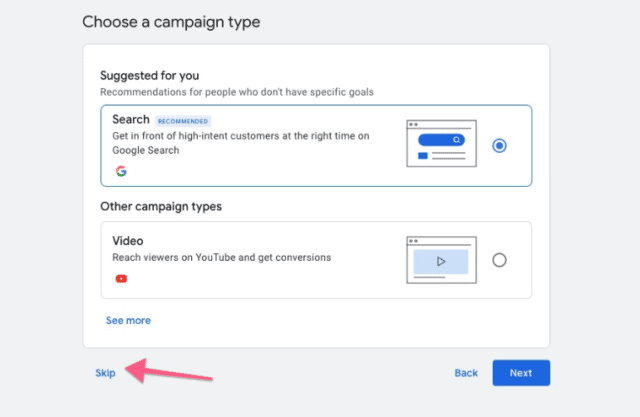Proceed with the blue Next button
640x417 pixels.
[x=521, y=373]
